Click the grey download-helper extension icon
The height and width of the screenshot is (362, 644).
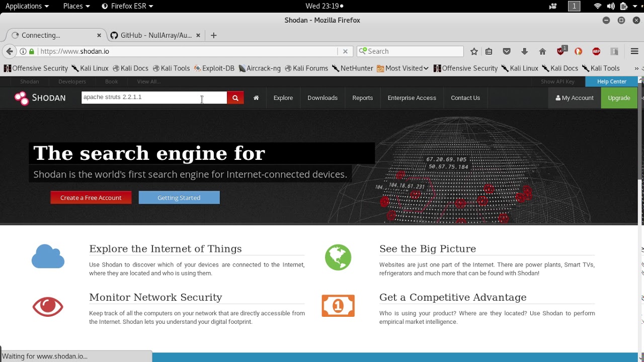(x=614, y=51)
